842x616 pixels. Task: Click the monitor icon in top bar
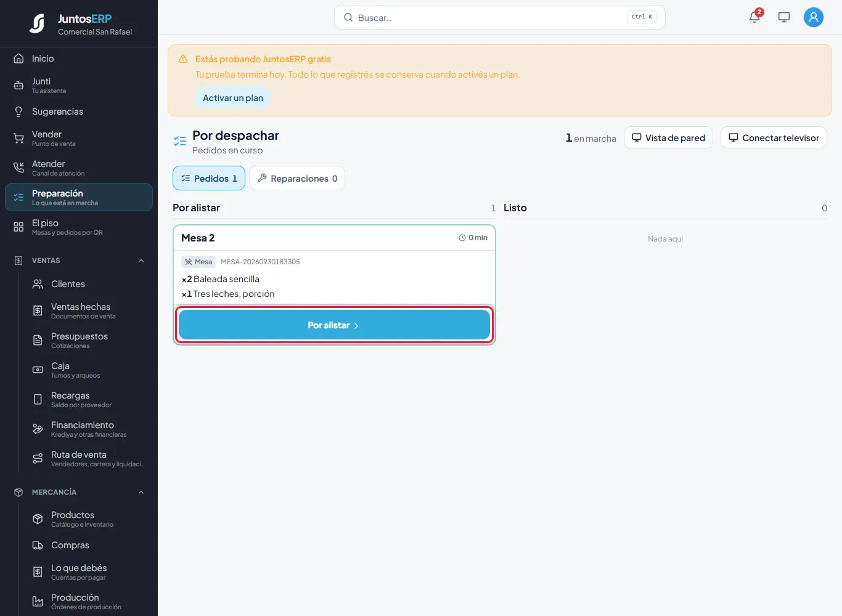[784, 17]
